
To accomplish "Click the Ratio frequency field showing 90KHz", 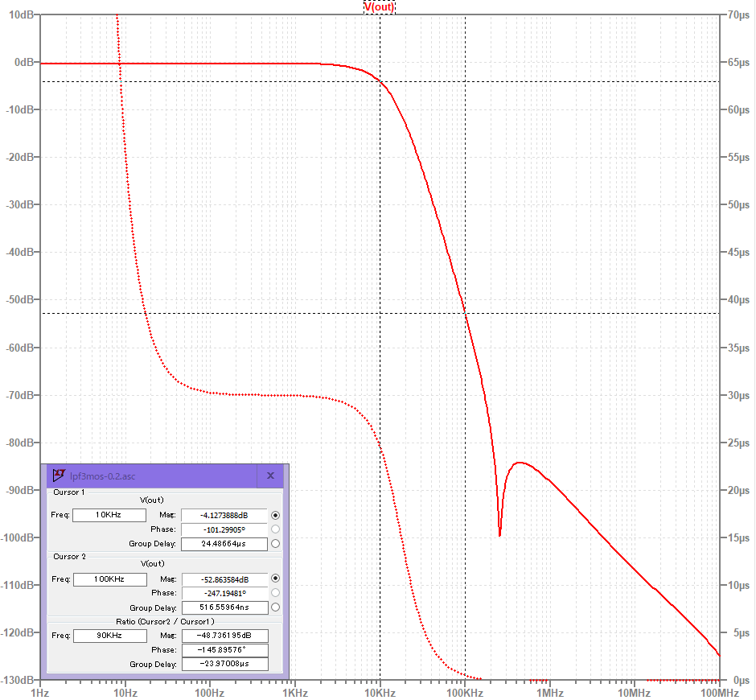I will coord(109,635).
